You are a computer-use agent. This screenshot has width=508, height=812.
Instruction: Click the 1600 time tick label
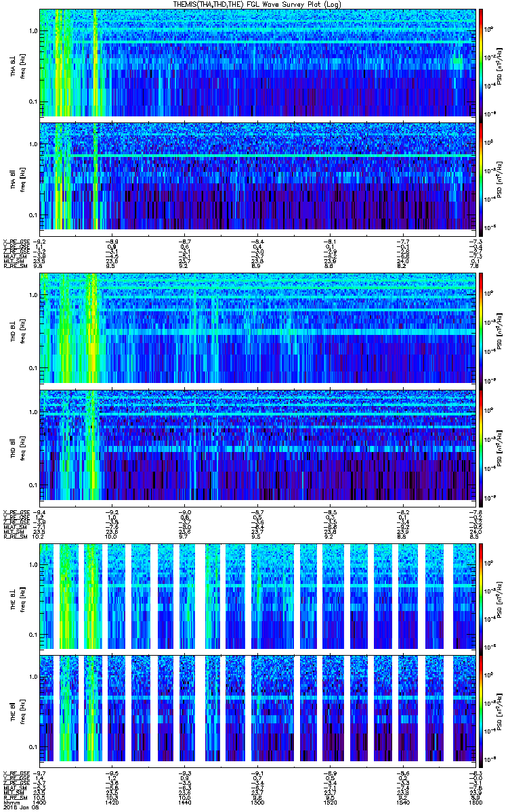click(x=474, y=803)
